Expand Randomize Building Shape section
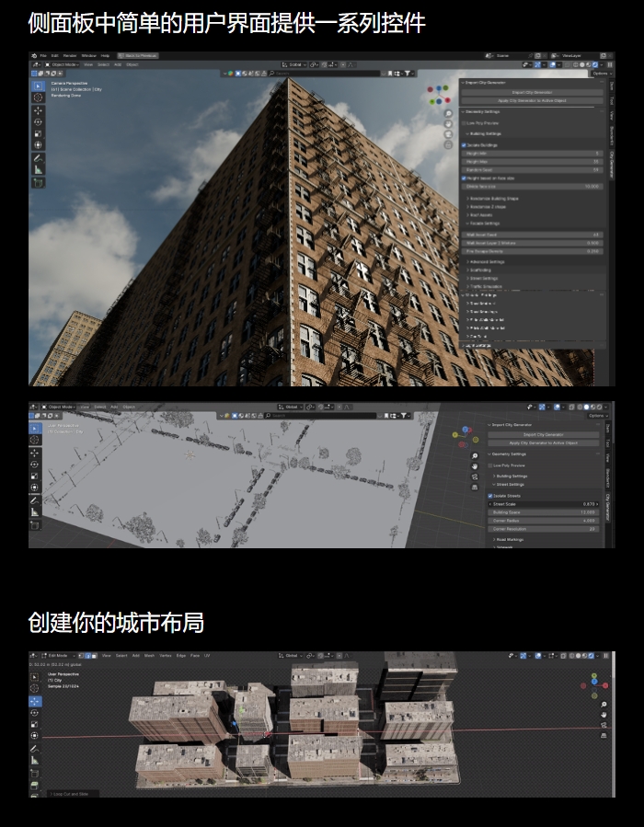This screenshot has width=644, height=827. [492, 199]
